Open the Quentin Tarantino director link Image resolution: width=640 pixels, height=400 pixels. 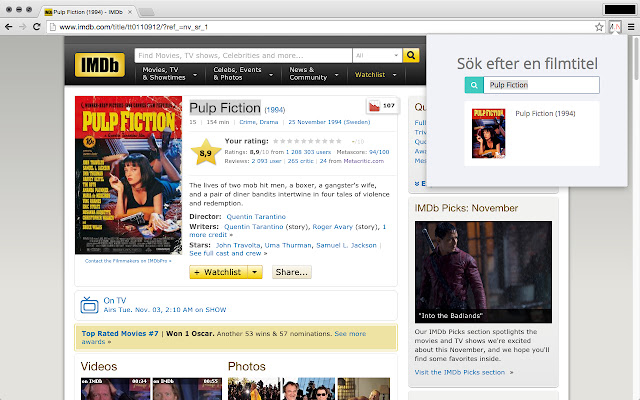pos(256,217)
